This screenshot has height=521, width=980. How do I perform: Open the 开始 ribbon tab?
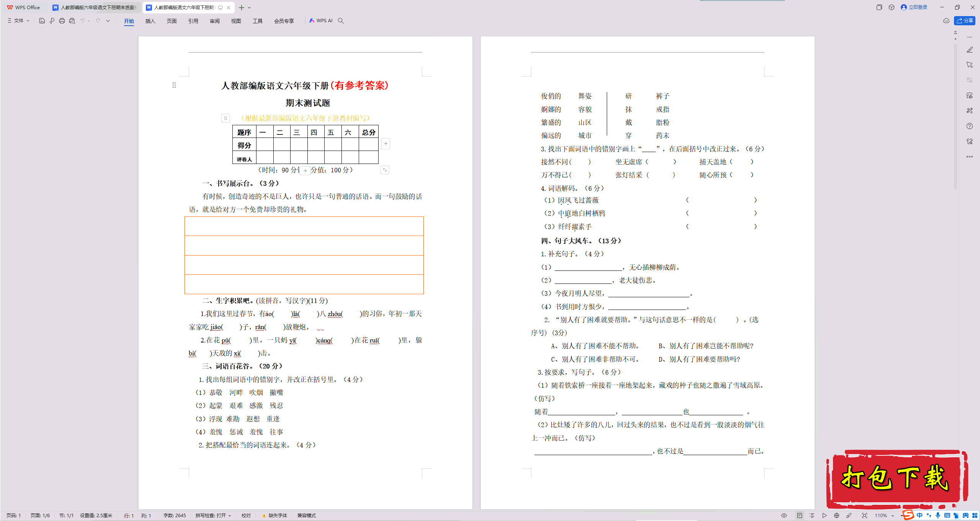(129, 21)
